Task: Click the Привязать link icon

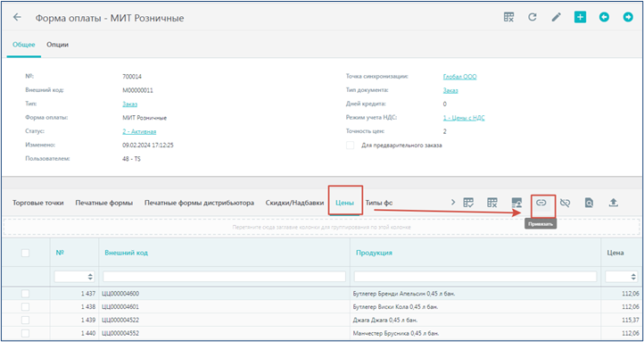Action: coord(541,203)
